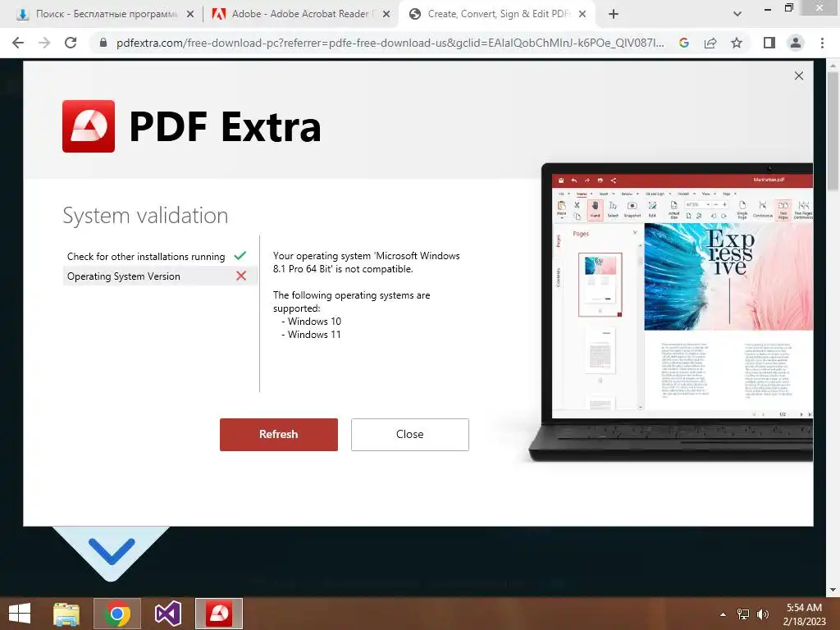The width and height of the screenshot is (840, 630).
Task: Open the browser side panel icon
Action: [x=769, y=43]
